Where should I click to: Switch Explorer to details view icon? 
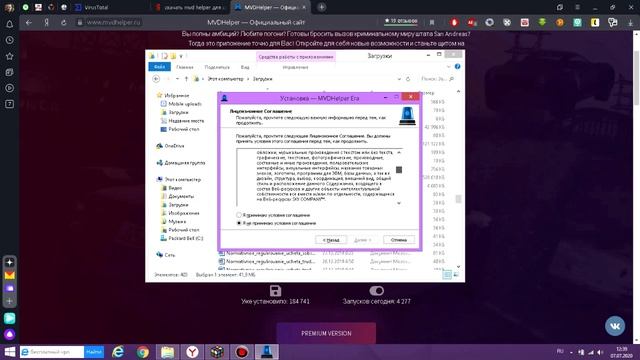447,275
